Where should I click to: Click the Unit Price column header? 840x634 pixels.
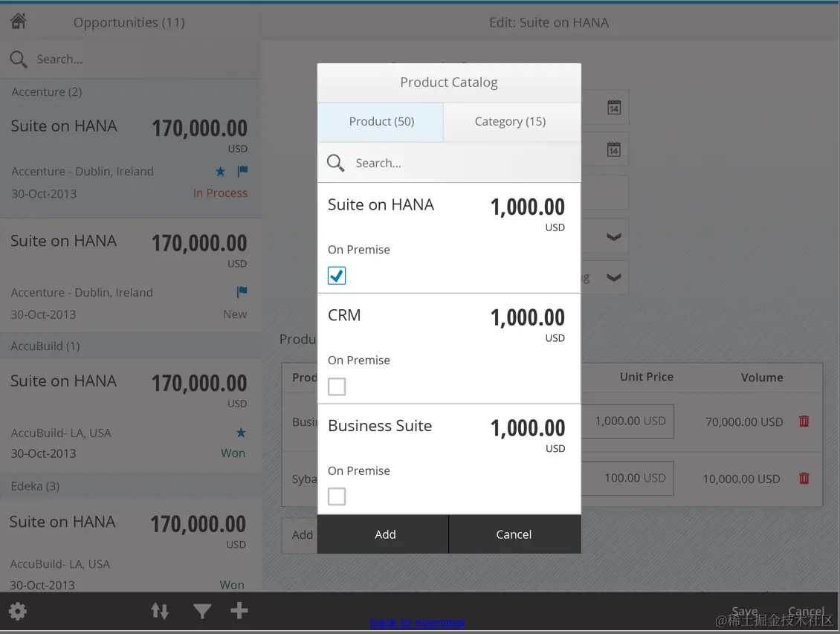[647, 377]
